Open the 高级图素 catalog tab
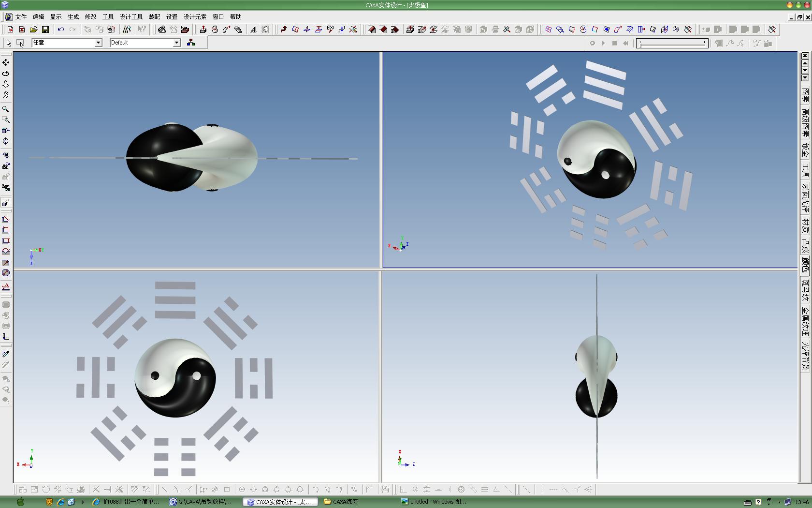 [x=805, y=122]
